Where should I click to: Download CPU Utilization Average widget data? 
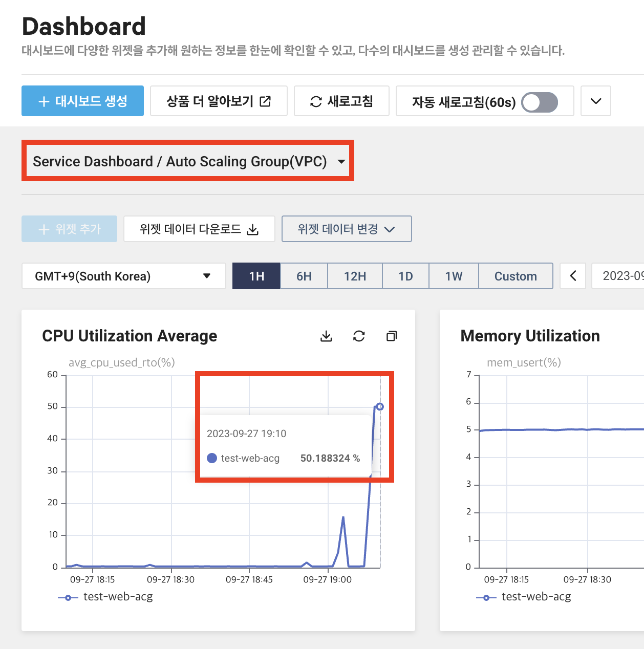(x=326, y=336)
